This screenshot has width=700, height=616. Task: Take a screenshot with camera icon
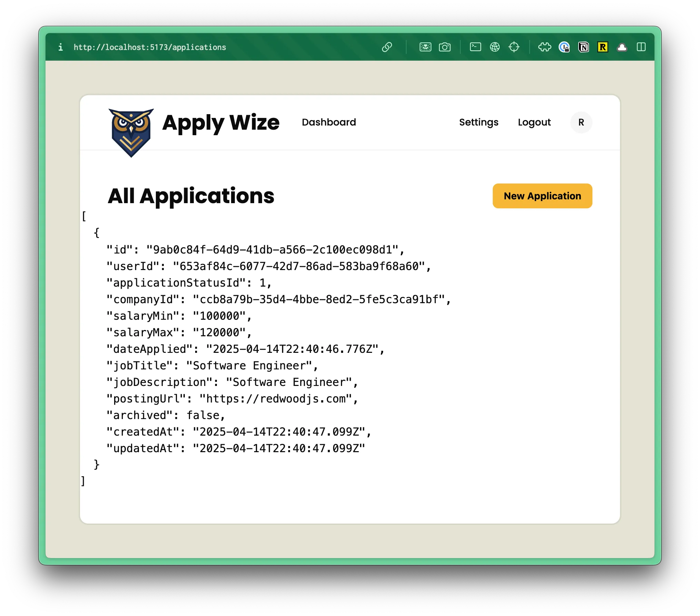pyautogui.click(x=444, y=47)
